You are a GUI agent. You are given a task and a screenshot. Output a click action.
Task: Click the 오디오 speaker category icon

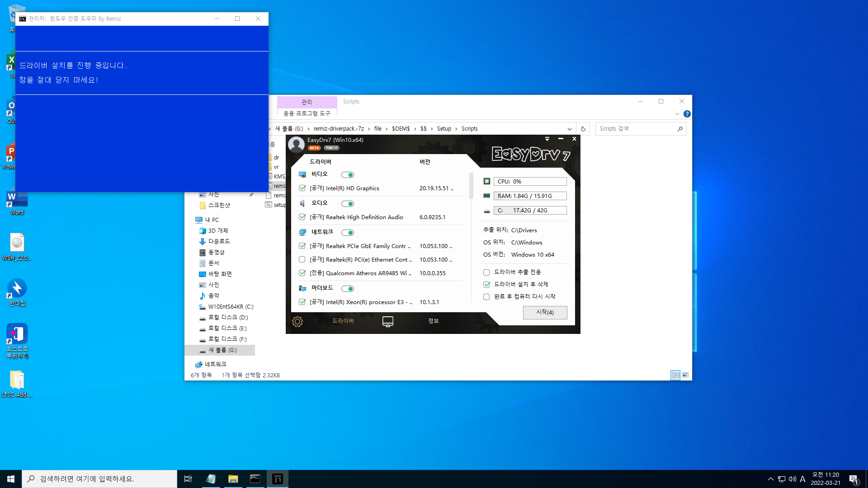(302, 203)
